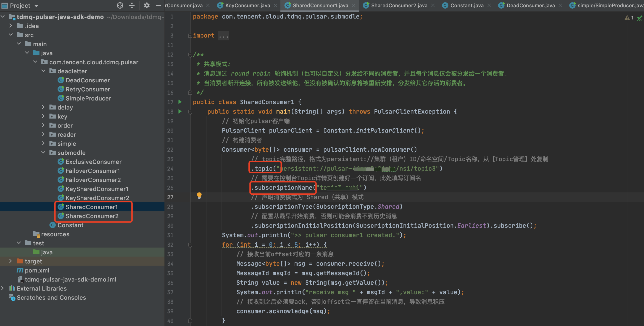
Task: Run main method from line 18 gutter arrow
Action: tap(180, 111)
